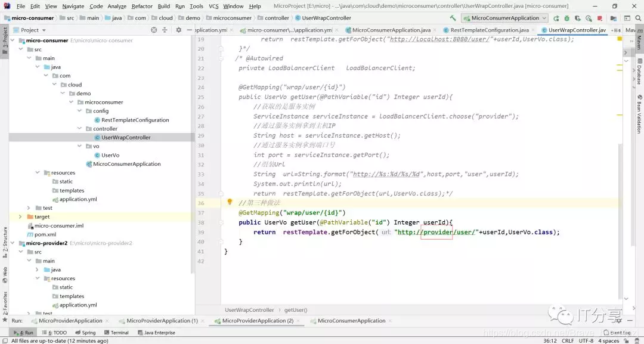Select UserVo class in project tree
The image size is (644, 344).
[x=110, y=155]
